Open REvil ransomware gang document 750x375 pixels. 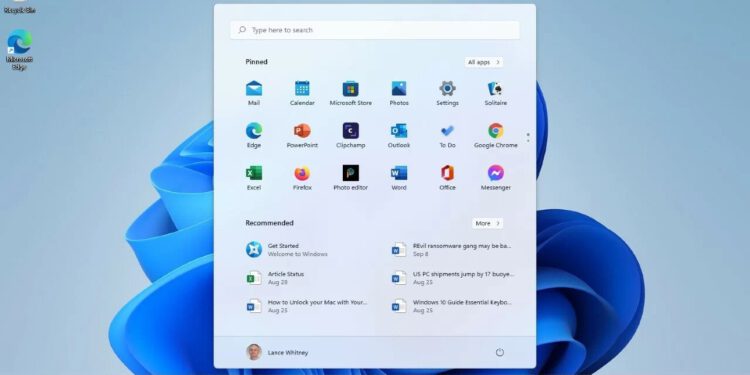click(x=452, y=250)
